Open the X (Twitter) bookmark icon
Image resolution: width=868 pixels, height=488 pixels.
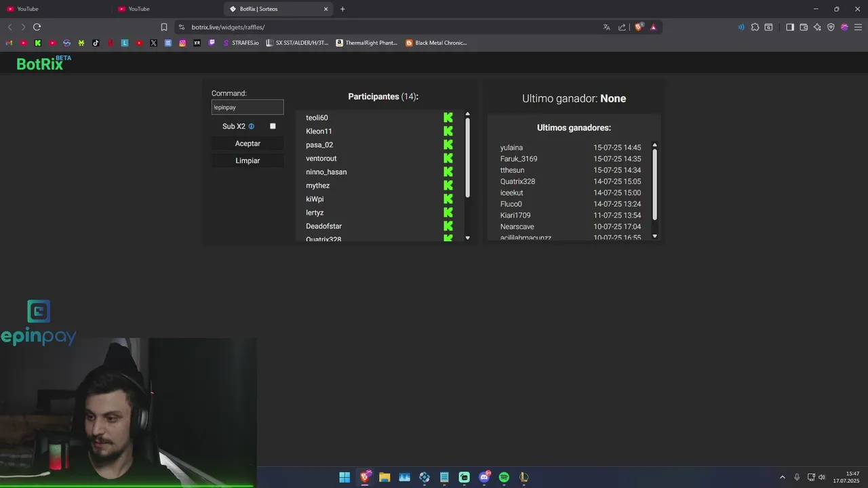click(153, 43)
